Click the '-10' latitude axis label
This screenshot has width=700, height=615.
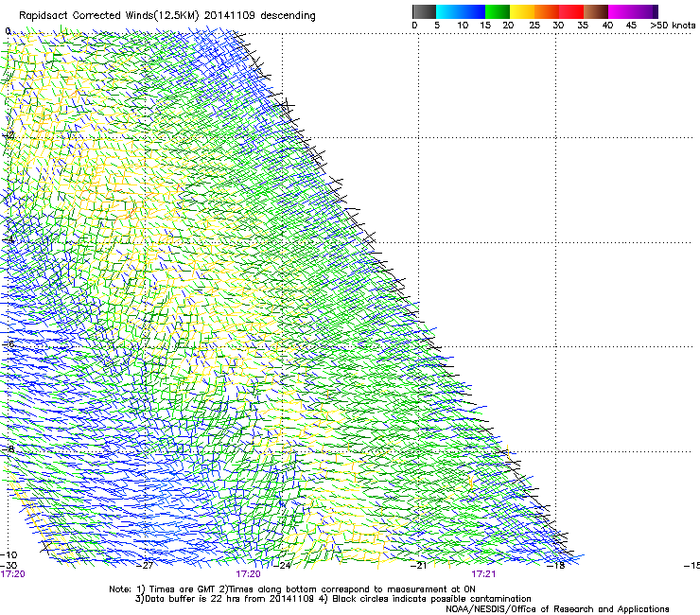pyautogui.click(x=9, y=555)
